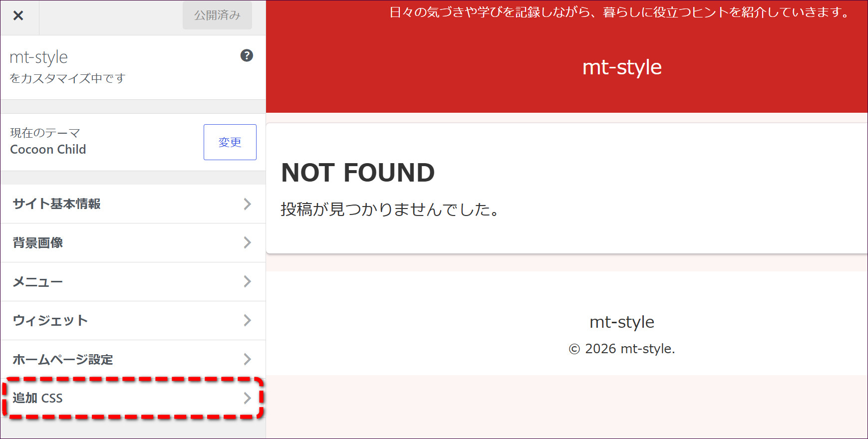Viewport: 868px width, 439px height.
Task: Click the をカスタマイズ中です subtitle
Action: pyautogui.click(x=67, y=78)
